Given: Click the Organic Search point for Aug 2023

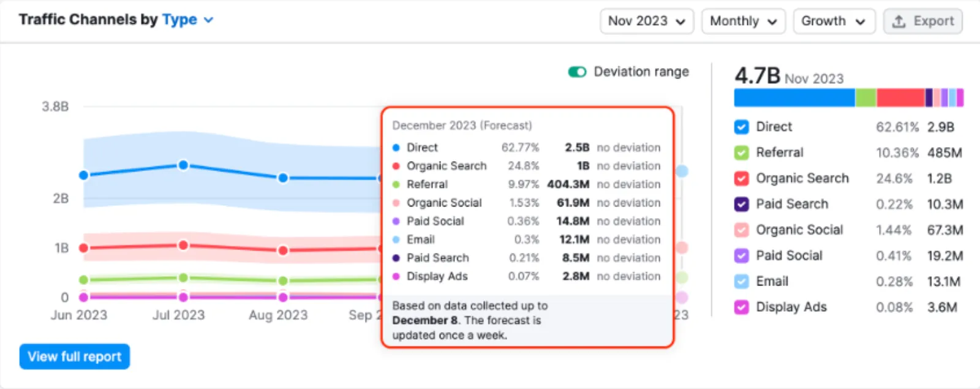Looking at the screenshot, I should [283, 250].
